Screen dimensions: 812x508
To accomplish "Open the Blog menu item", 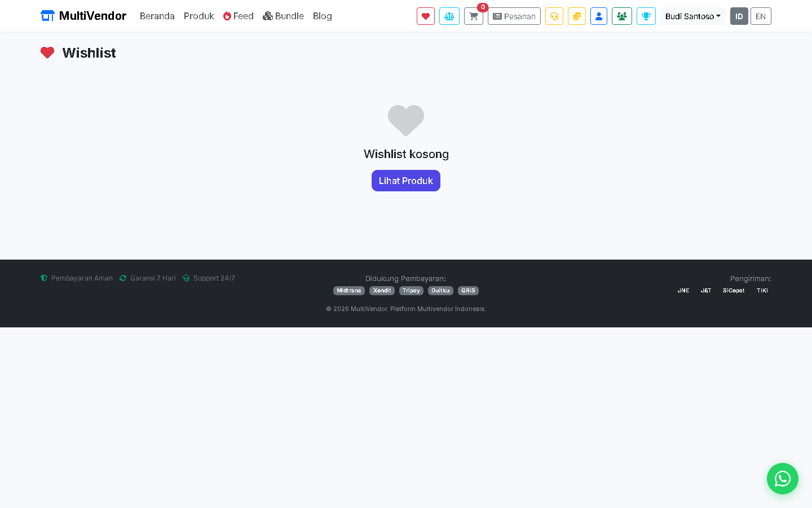I will (x=323, y=16).
